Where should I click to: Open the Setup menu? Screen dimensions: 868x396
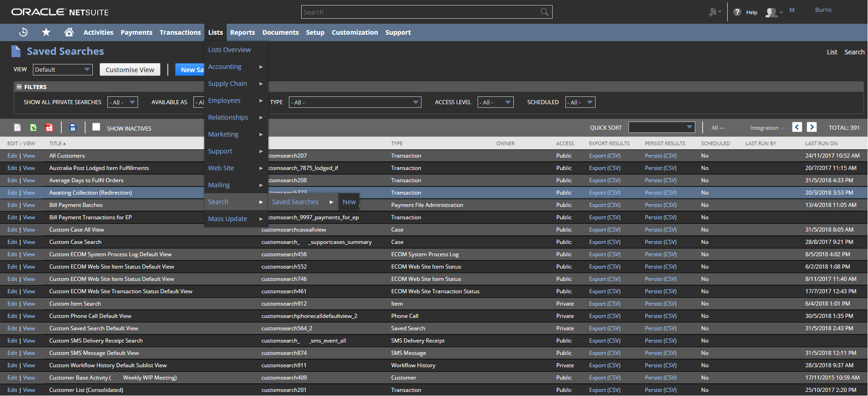pos(315,32)
